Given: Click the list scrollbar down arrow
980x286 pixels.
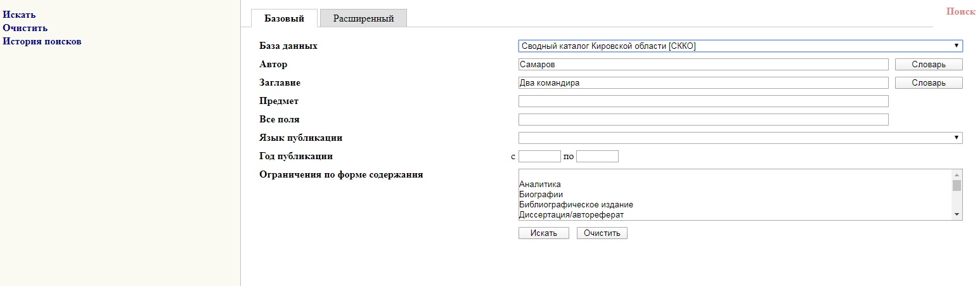Looking at the screenshot, I should [x=957, y=215].
